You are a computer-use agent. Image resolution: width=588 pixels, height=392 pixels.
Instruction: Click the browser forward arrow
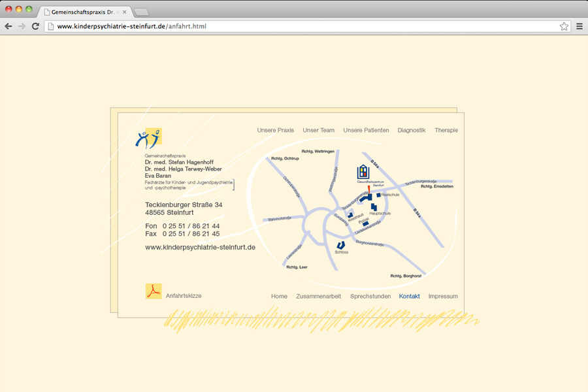(x=22, y=26)
